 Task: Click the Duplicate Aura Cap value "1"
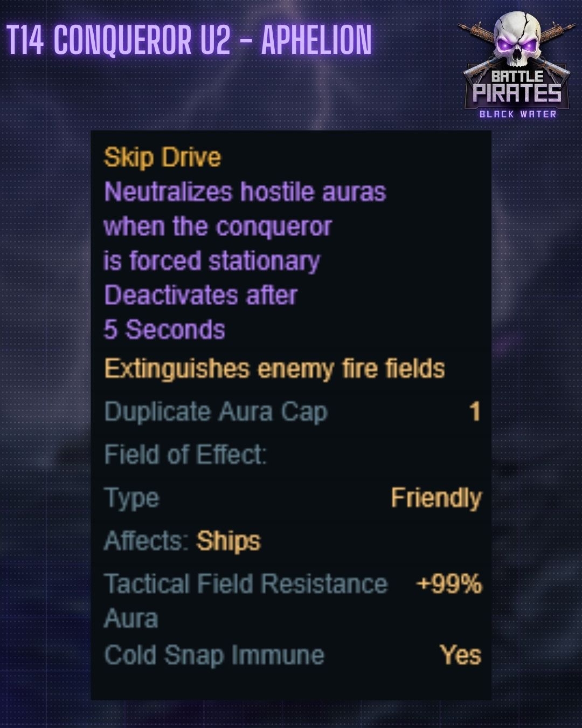pyautogui.click(x=475, y=412)
